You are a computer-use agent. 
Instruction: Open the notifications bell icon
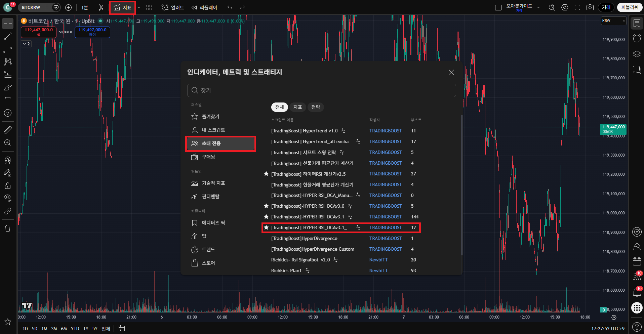[637, 292]
